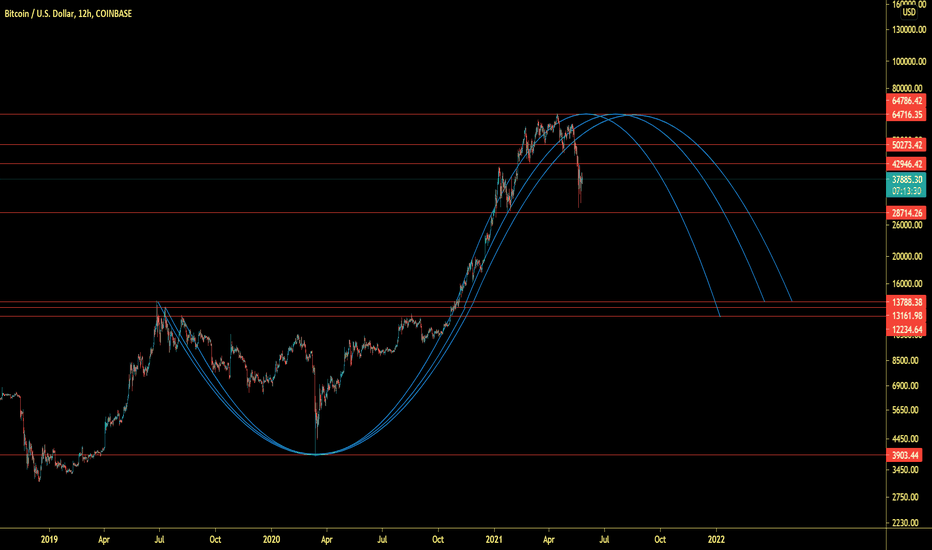Select the 28714.26 price label
932x550 pixels.
[x=906, y=213]
